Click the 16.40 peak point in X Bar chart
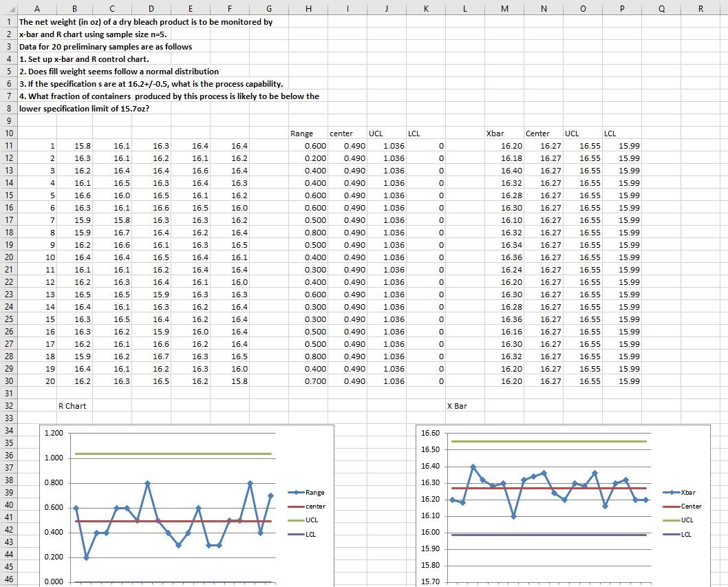Viewport: 728px width, 587px height. click(473, 467)
